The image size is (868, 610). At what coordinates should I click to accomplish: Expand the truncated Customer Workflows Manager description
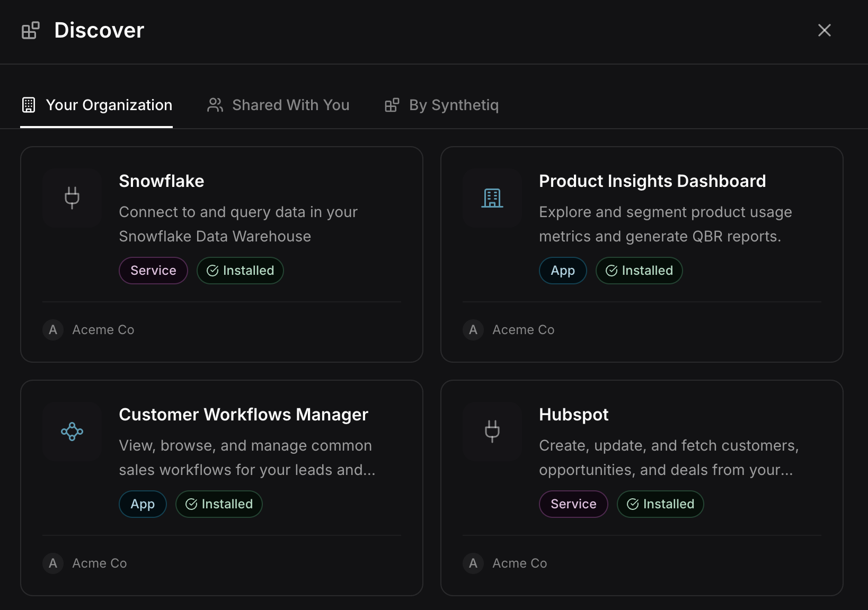(247, 457)
